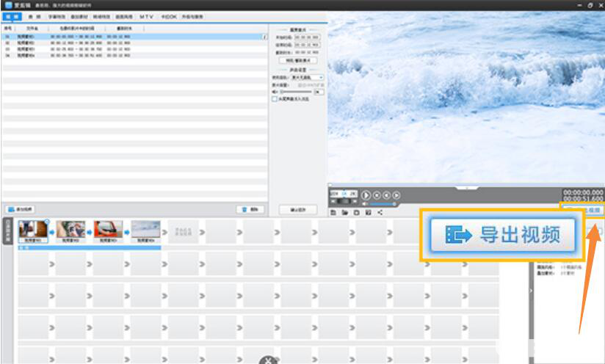Click the save project icon below the preview
The width and height of the screenshot is (605, 364).
click(x=333, y=213)
